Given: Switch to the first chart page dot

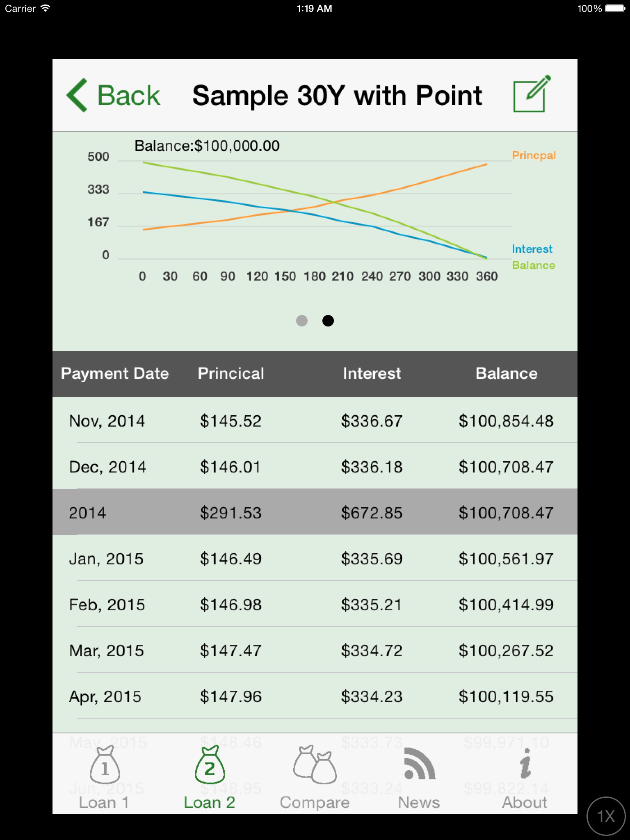Looking at the screenshot, I should pyautogui.click(x=302, y=321).
